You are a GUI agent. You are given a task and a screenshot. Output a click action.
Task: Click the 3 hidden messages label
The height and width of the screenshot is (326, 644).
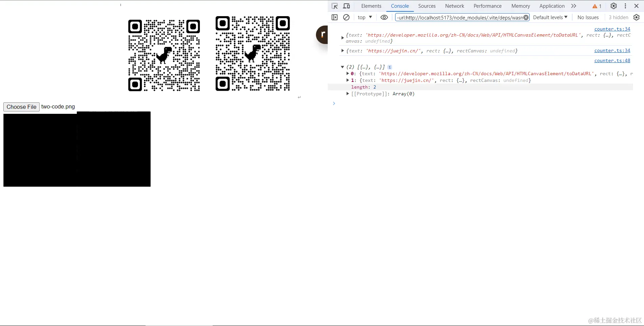(618, 17)
